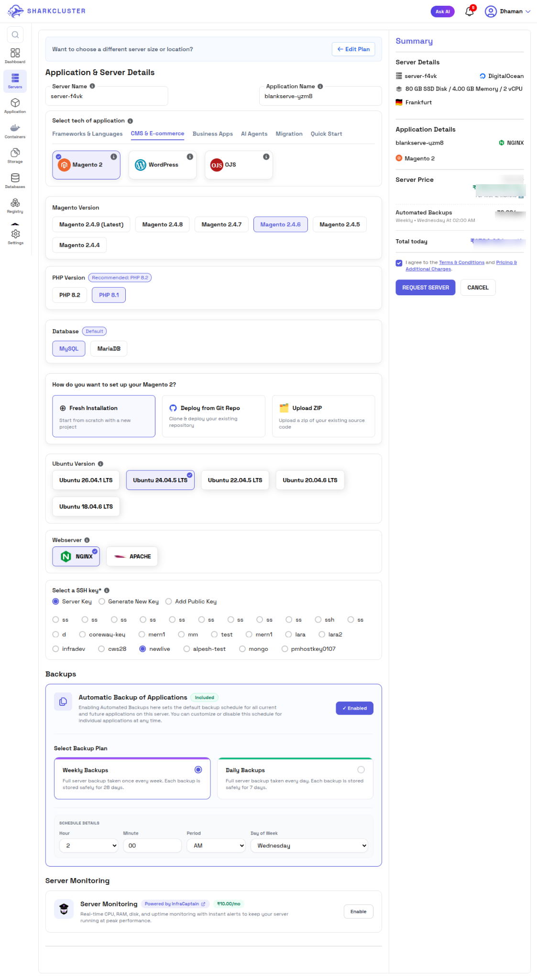The image size is (537, 980).
Task: Click info icon on Magento 2 card
Action: point(114,156)
